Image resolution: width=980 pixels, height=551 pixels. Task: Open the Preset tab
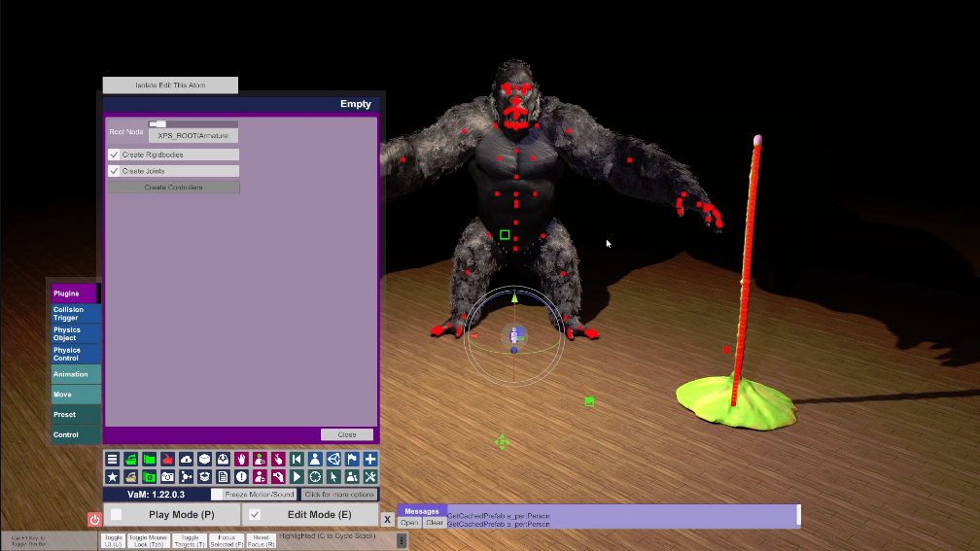[76, 414]
